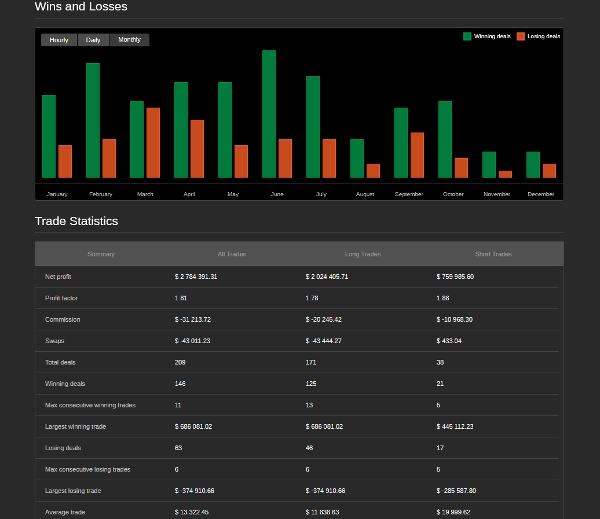Image resolution: width=600 pixels, height=519 pixels.
Task: Click the 'Winning deals' table row label
Action: (x=65, y=384)
